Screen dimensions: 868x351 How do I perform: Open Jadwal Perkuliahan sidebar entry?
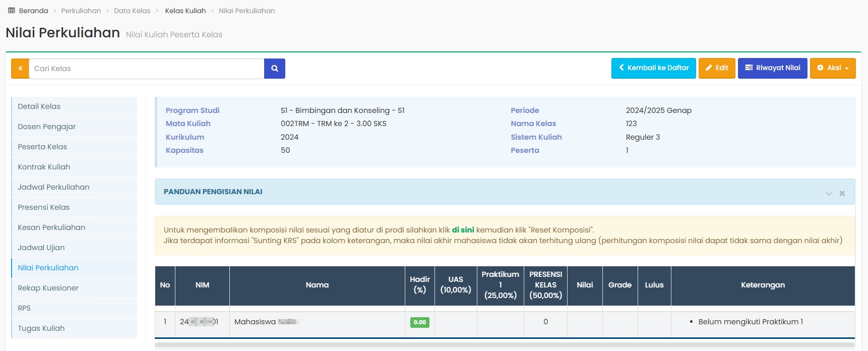53,187
